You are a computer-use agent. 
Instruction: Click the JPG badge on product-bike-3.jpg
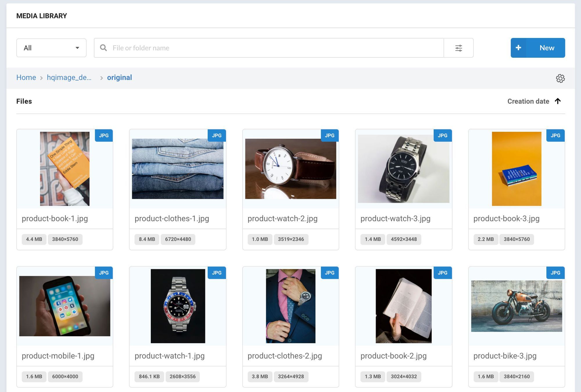[x=555, y=273]
